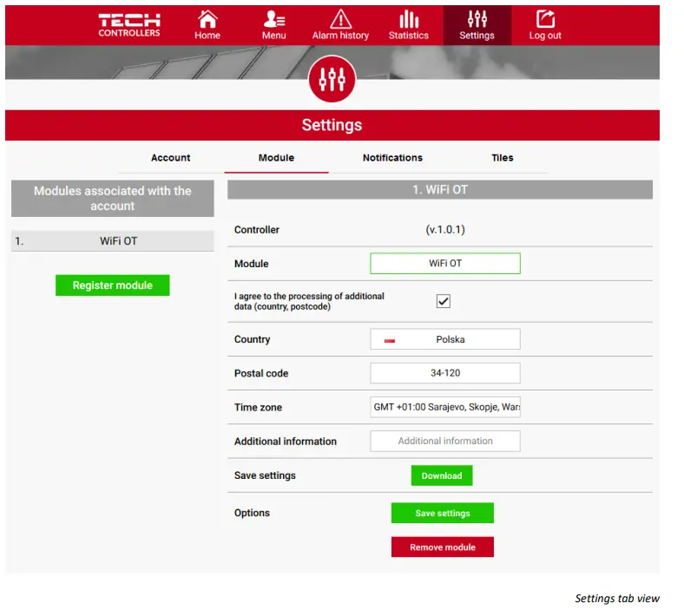Screen dimensions: 684x616
Task: Click the green Register module button
Action: [x=113, y=285]
